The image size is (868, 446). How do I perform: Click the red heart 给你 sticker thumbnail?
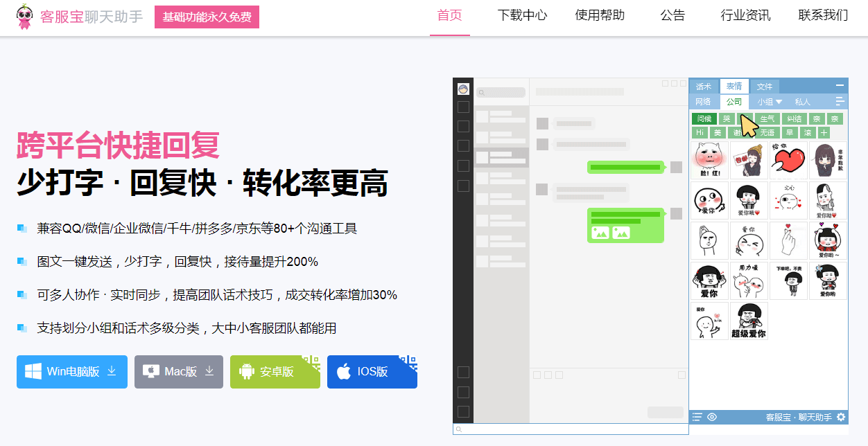(788, 160)
